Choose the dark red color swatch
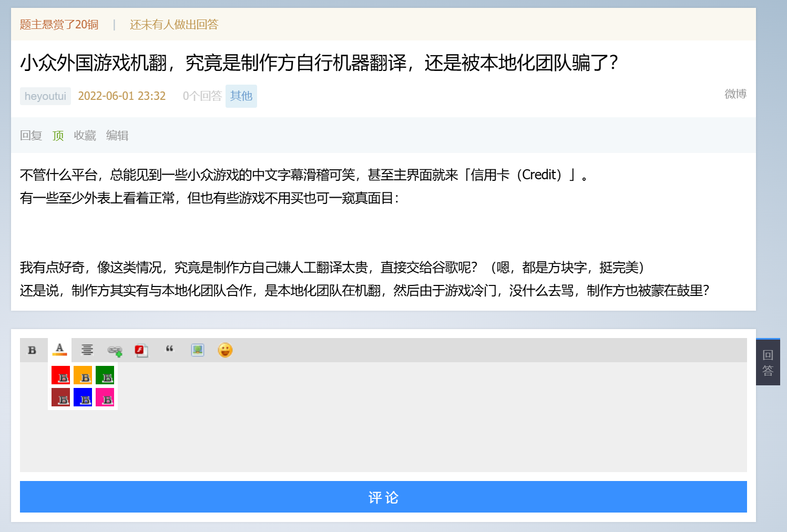This screenshot has height=532, width=787. pyautogui.click(x=61, y=397)
